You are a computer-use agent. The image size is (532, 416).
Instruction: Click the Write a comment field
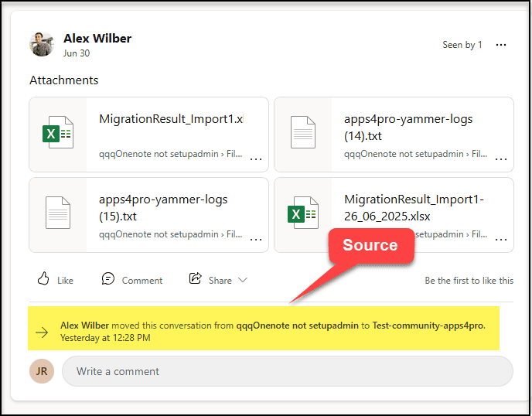click(x=287, y=371)
